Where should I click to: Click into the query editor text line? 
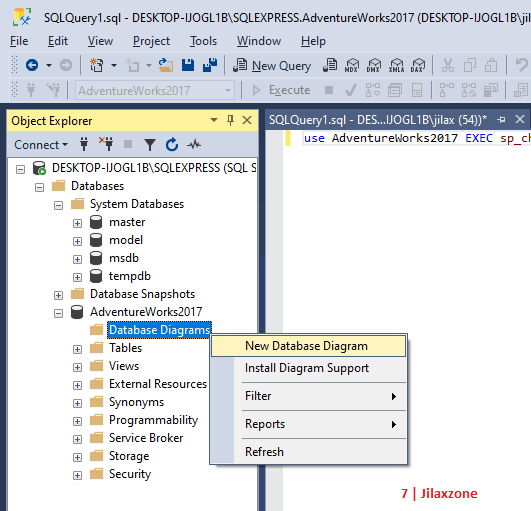tap(417, 138)
